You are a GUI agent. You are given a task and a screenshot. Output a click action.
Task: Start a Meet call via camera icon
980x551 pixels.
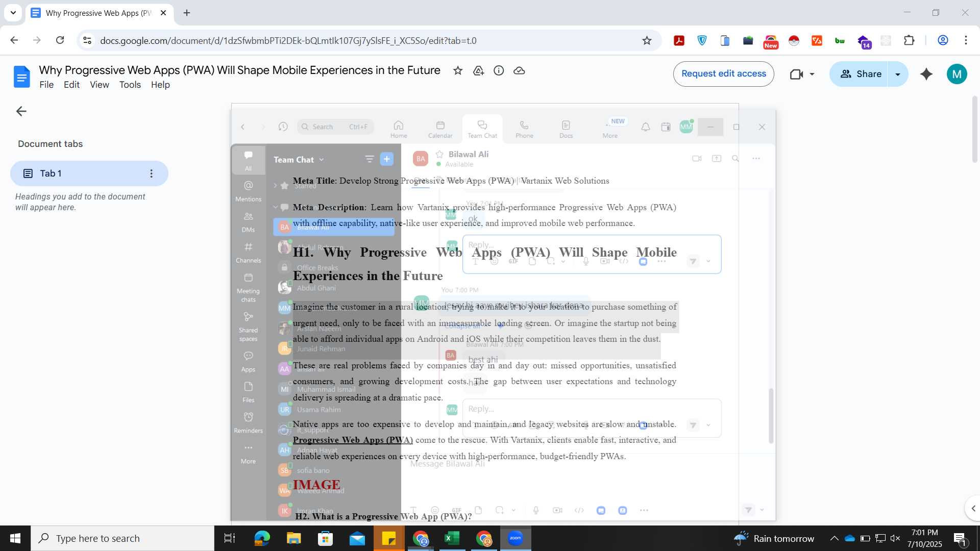click(x=796, y=74)
